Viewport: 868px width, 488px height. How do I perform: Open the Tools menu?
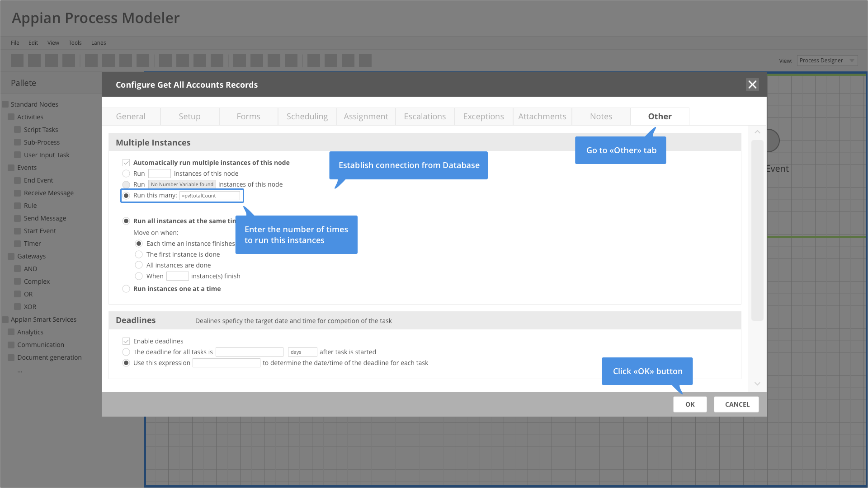point(75,43)
